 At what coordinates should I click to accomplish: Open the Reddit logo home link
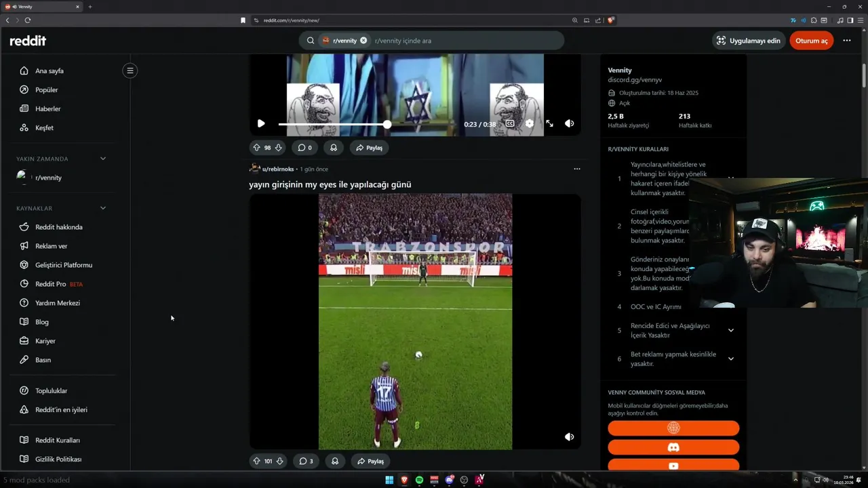pyautogui.click(x=28, y=41)
